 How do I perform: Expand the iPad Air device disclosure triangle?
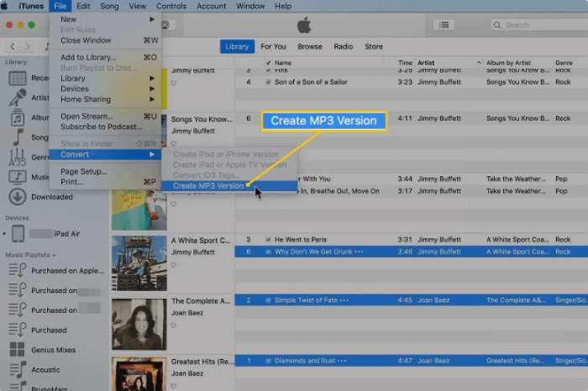pos(10,234)
